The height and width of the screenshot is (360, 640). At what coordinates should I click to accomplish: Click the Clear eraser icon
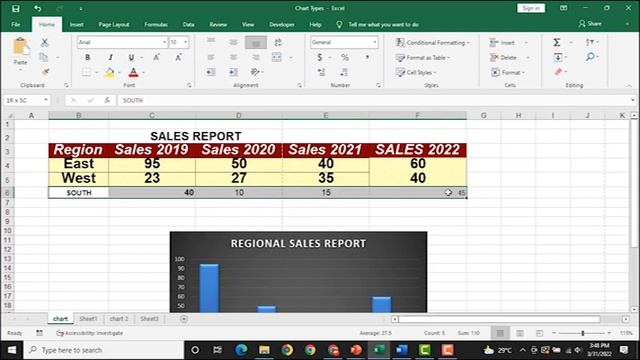558,72
